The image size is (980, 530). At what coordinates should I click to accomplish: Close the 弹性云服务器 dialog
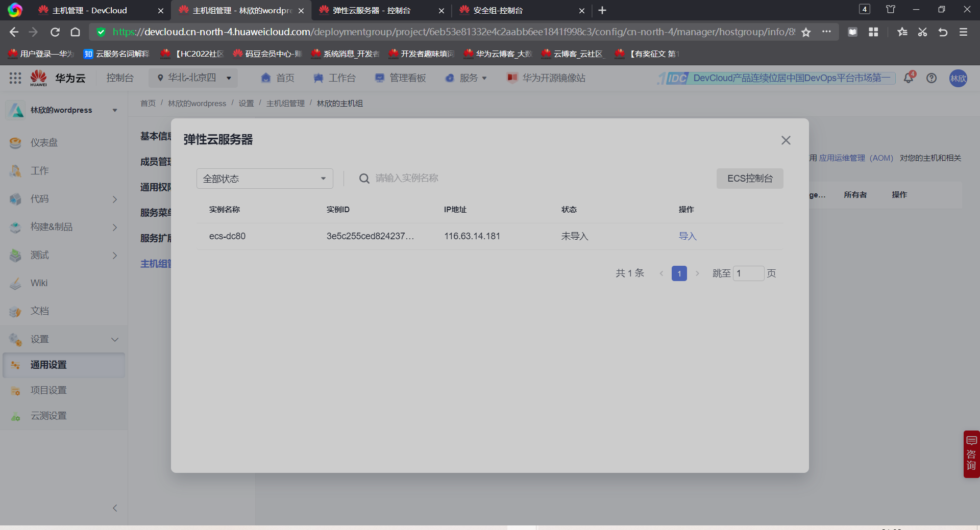pos(786,140)
